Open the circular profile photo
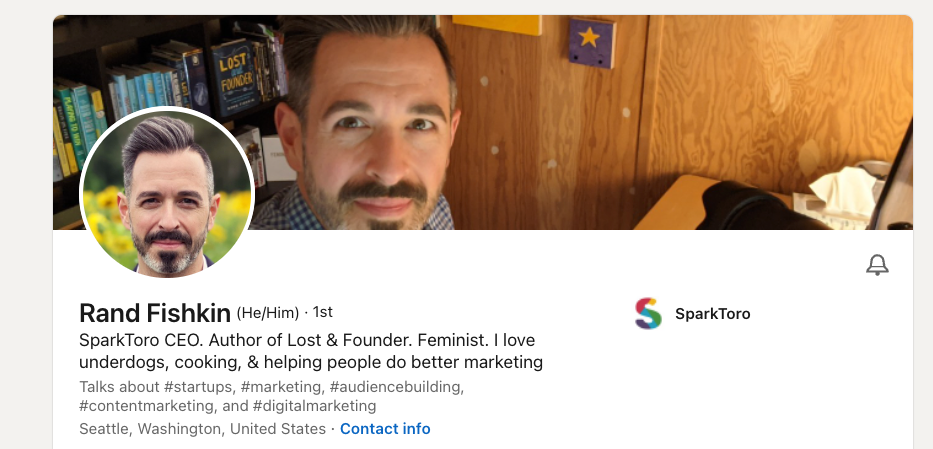Image resolution: width=933 pixels, height=449 pixels. click(167, 193)
